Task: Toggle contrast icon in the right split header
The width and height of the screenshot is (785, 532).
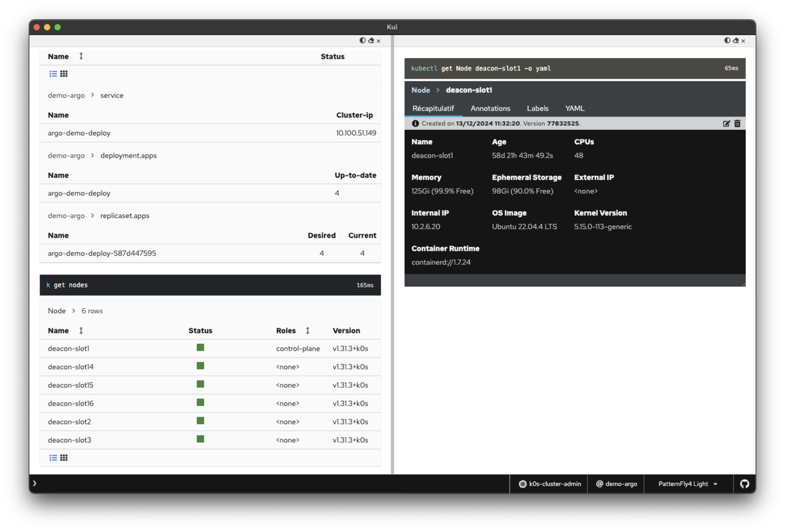Action: click(727, 41)
